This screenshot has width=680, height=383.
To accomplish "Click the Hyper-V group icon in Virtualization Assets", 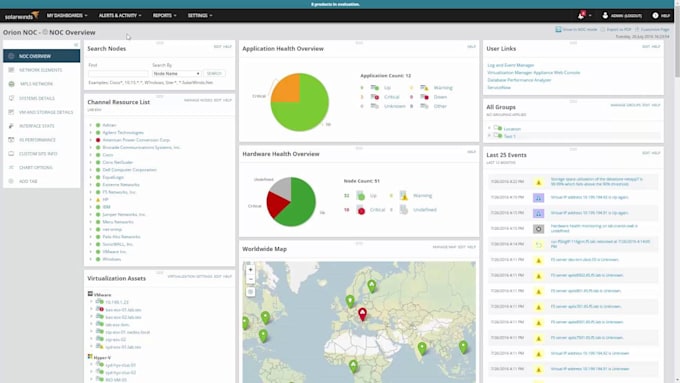I will tap(90, 357).
